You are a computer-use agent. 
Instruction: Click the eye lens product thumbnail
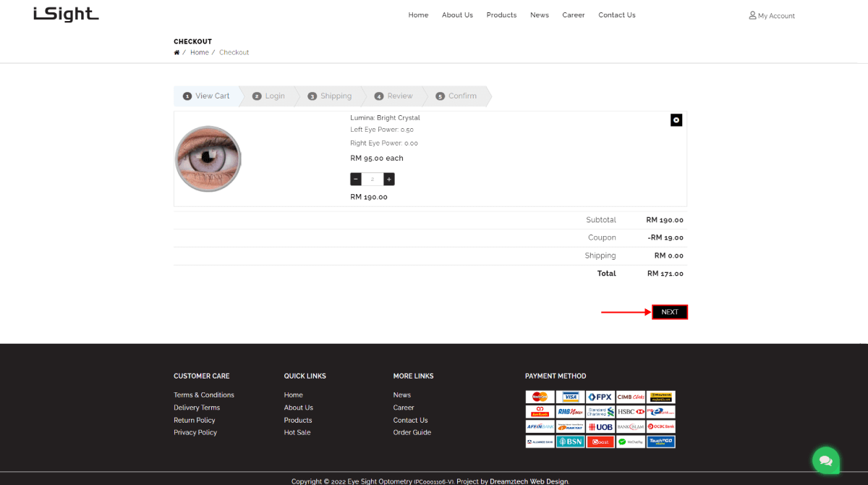click(208, 159)
